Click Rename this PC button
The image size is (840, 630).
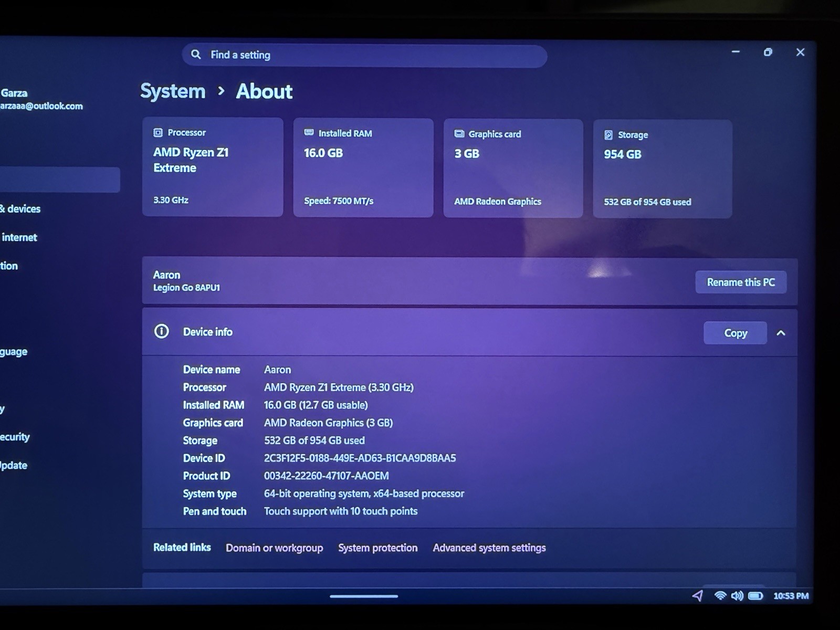pyautogui.click(x=741, y=282)
